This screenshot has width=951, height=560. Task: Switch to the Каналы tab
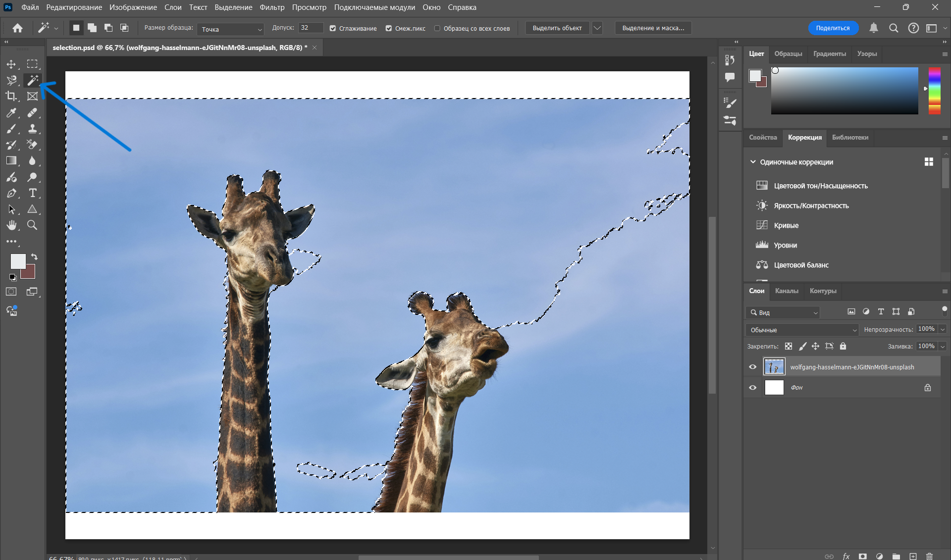787,291
